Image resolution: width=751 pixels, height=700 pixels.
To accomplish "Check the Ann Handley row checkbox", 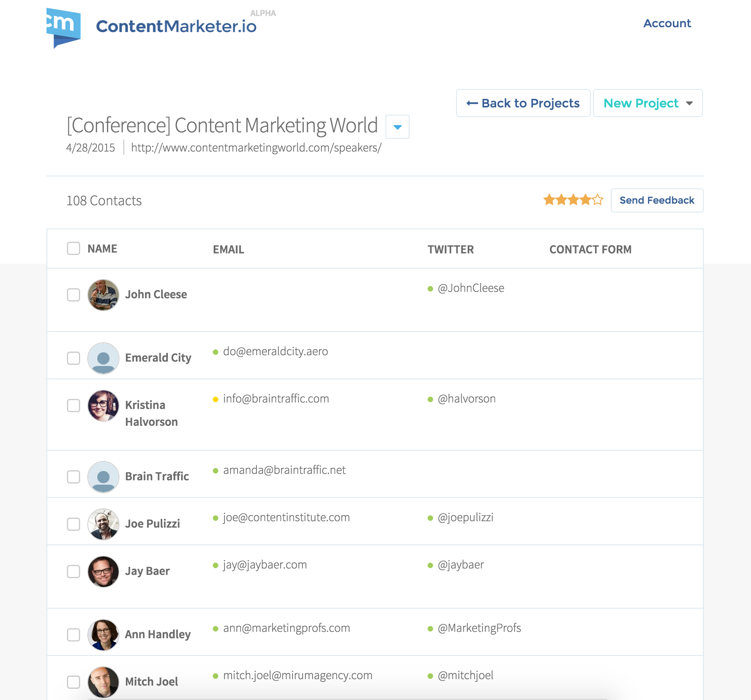I will pos(73,635).
